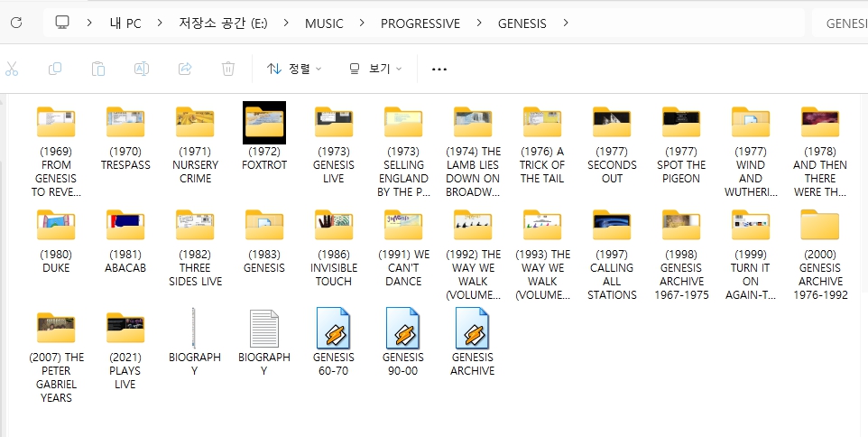Click the Delete trash can icon
Viewport: 868px width, 437px height.
(x=228, y=69)
